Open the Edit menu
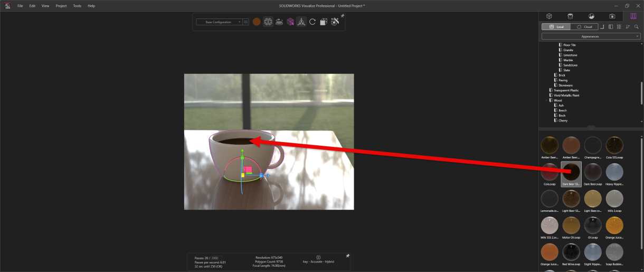The image size is (644, 272). (32, 6)
